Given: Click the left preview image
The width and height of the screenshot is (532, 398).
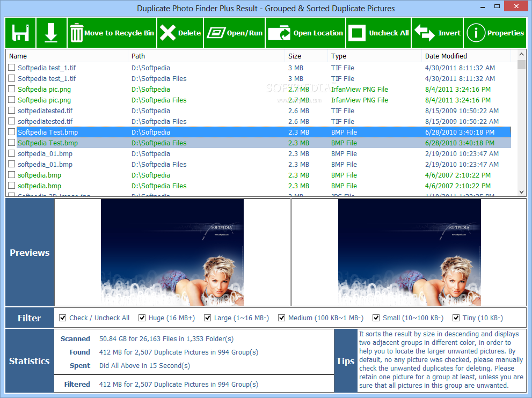Looking at the screenshot, I should (172, 252).
